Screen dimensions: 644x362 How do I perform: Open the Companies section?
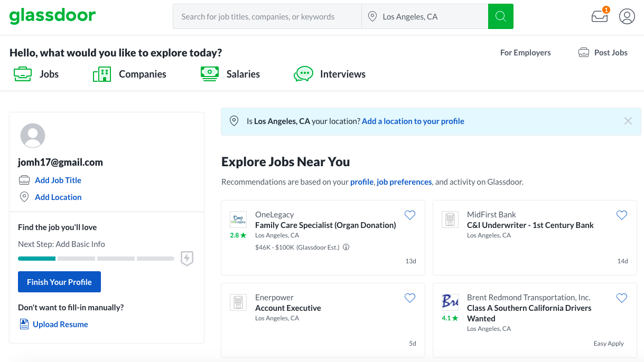click(x=143, y=74)
